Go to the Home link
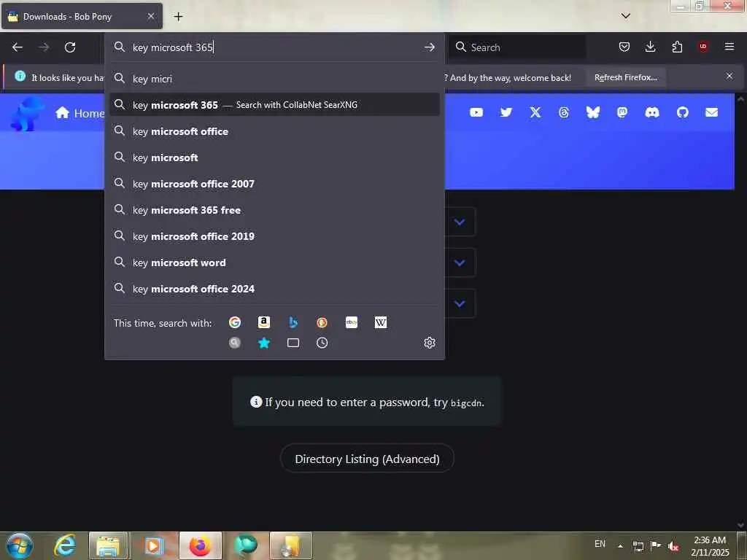Screen dimensions: 747x560 (80, 113)
